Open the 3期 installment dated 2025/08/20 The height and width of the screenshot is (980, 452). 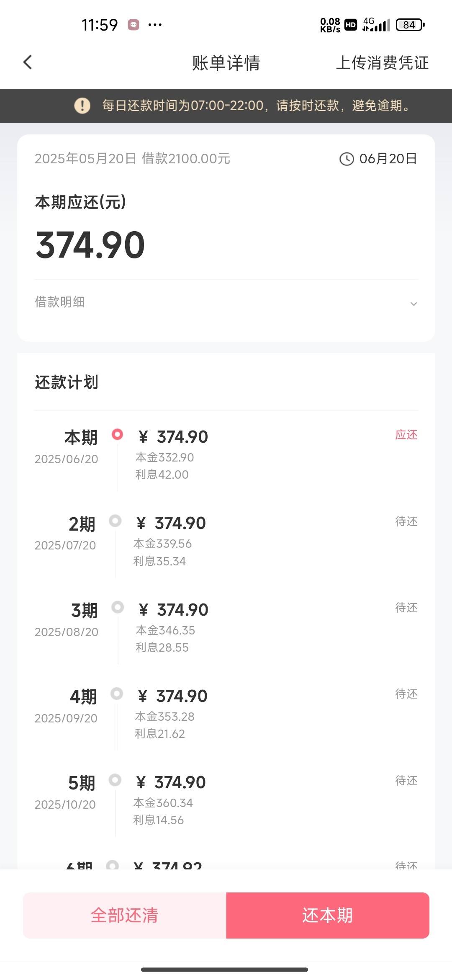click(x=226, y=627)
